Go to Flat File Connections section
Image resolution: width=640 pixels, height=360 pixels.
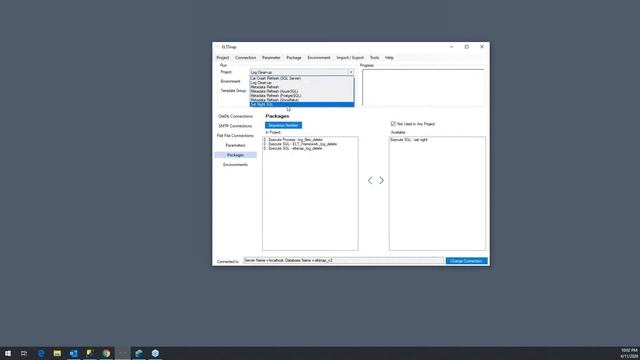pyautogui.click(x=236, y=136)
